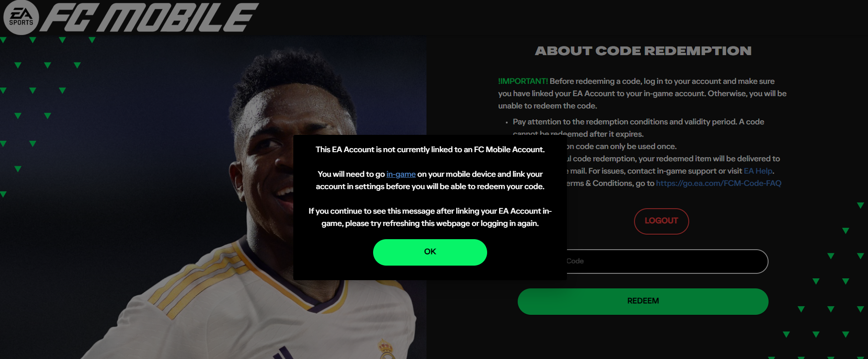Open the in-game link in the dialog

(401, 174)
